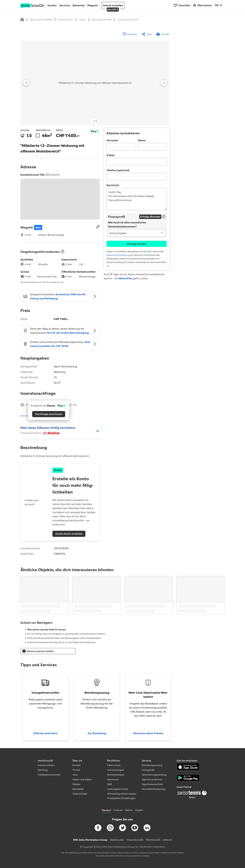Open the Datenschutzerklärung link
Image resolution: width=245 pixels, height=868 pixels.
[118, 255]
